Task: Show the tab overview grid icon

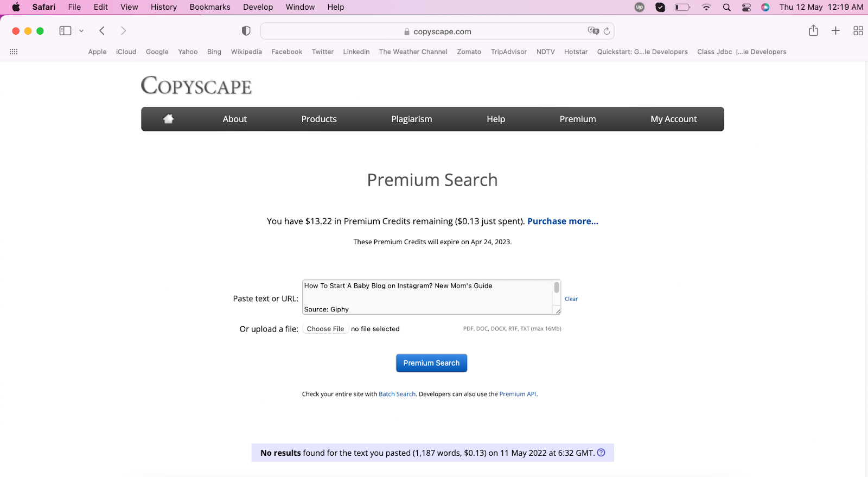Action: [858, 31]
